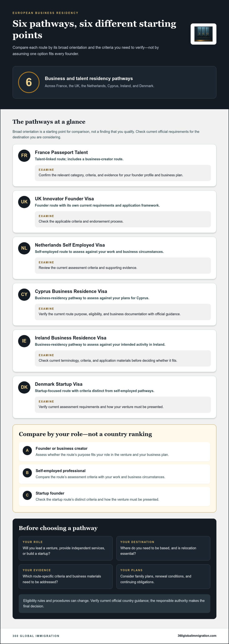Click the 'Self-employed professional' title
The width and height of the screenshot is (229, 644).
(x=60, y=471)
